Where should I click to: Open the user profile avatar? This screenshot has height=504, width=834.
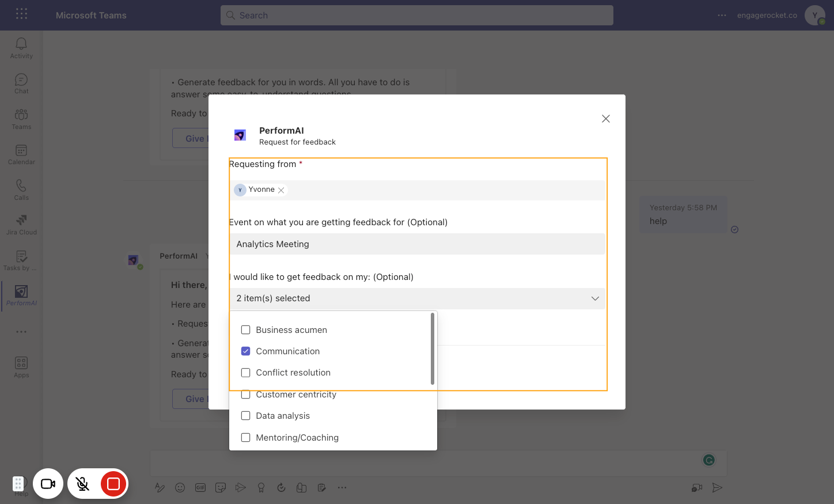815,16
